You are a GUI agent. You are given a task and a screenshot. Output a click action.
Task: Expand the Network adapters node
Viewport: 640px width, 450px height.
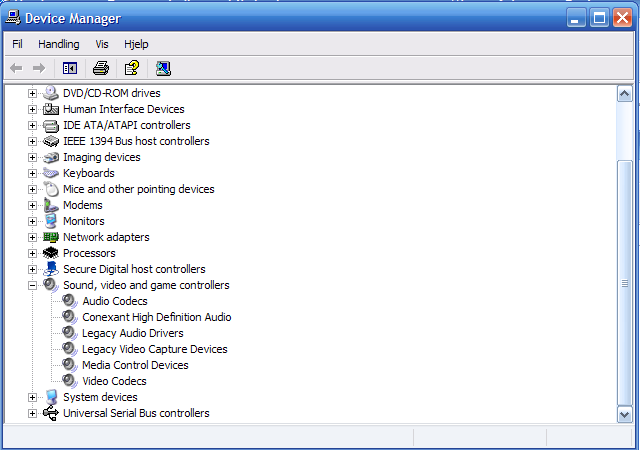(32, 237)
